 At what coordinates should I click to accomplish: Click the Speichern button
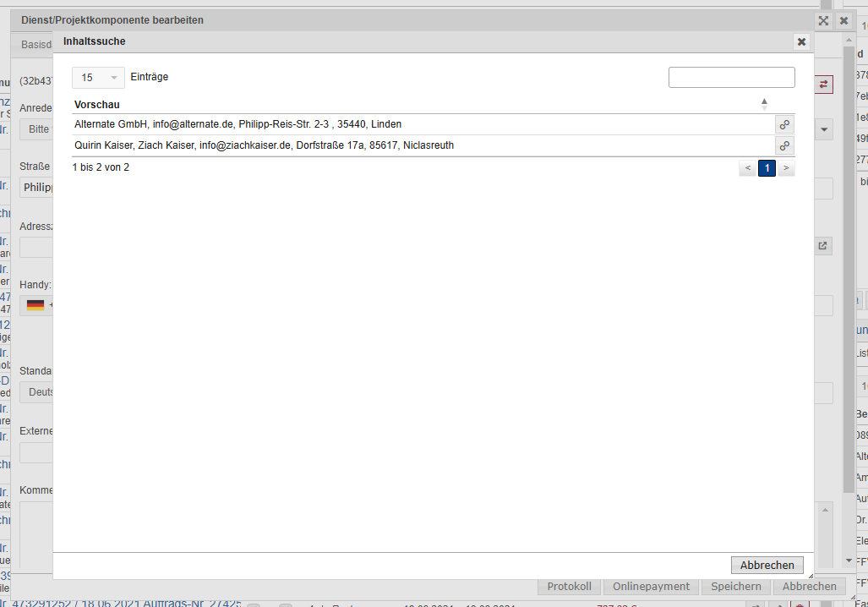735,587
